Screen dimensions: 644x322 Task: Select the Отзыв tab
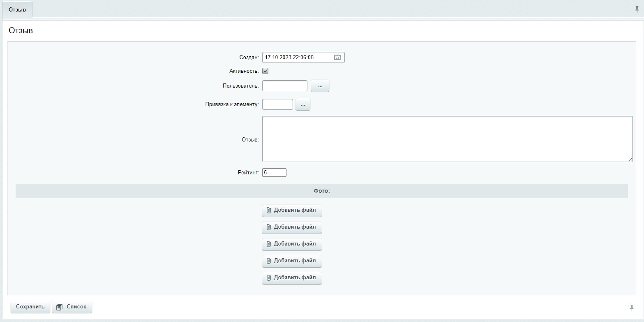tap(17, 9)
